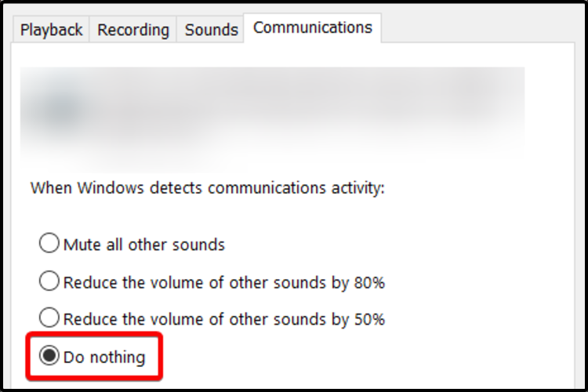Pick the reduce volume by 50% radio circle
The width and height of the screenshot is (588, 392).
(x=49, y=319)
